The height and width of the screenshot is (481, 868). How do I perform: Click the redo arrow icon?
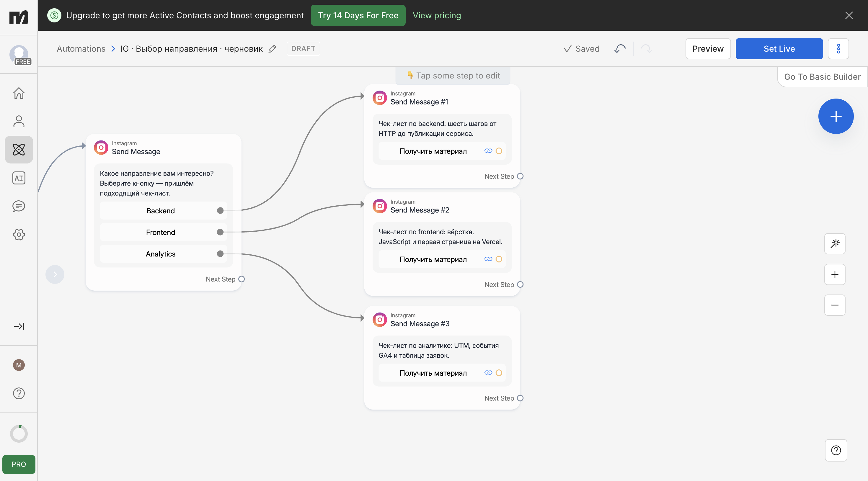point(646,49)
